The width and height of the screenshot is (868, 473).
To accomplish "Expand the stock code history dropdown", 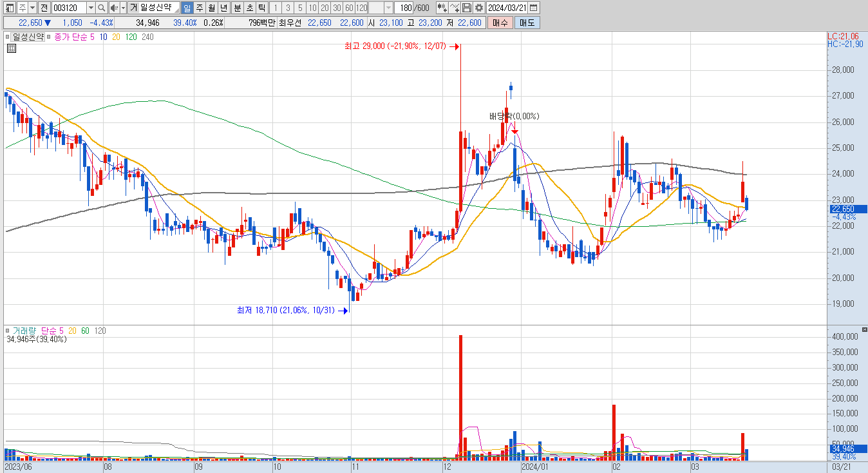I will click(x=91, y=8).
